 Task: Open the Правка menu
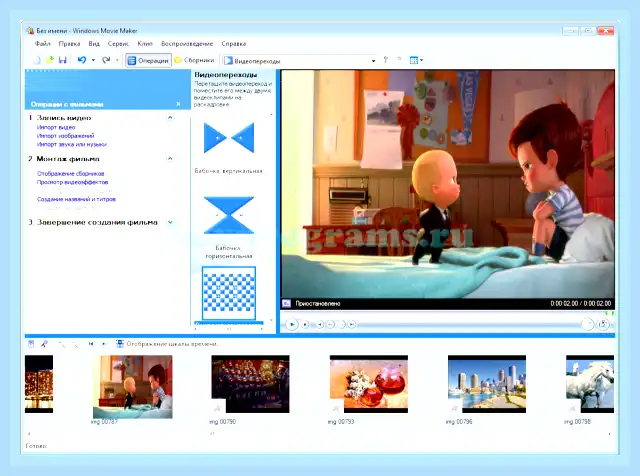click(x=69, y=44)
